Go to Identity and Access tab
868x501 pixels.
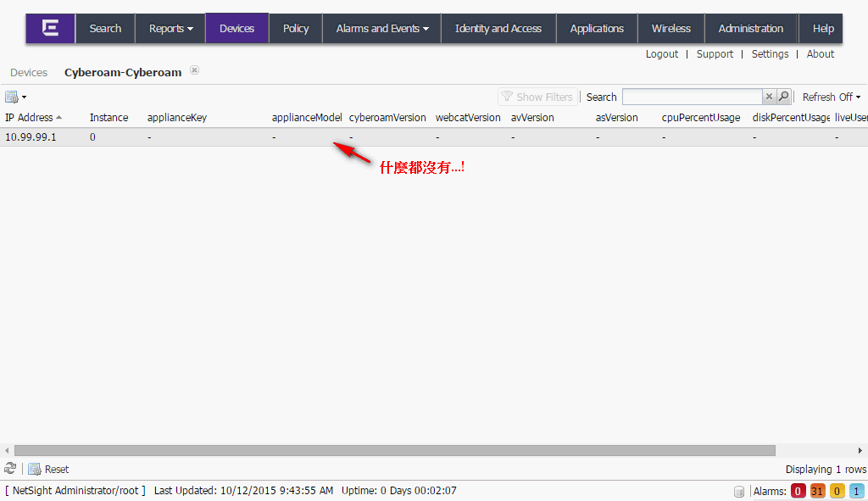pyautogui.click(x=498, y=28)
